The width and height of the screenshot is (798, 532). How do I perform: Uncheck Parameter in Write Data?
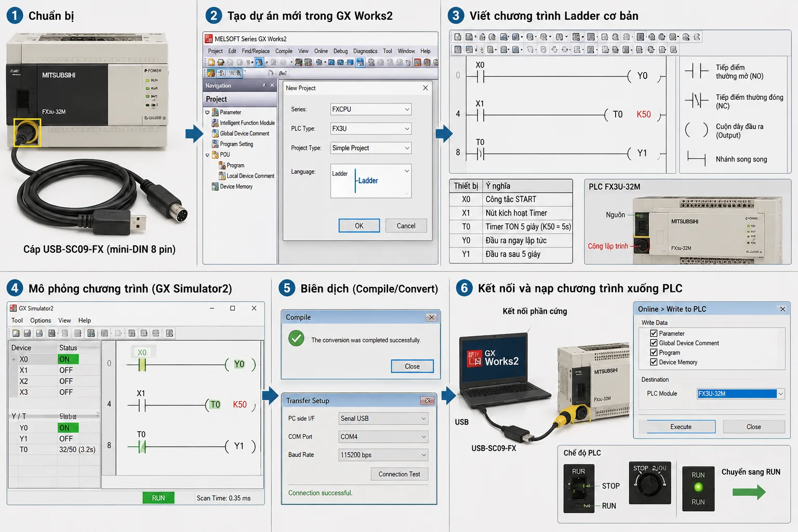click(x=654, y=334)
